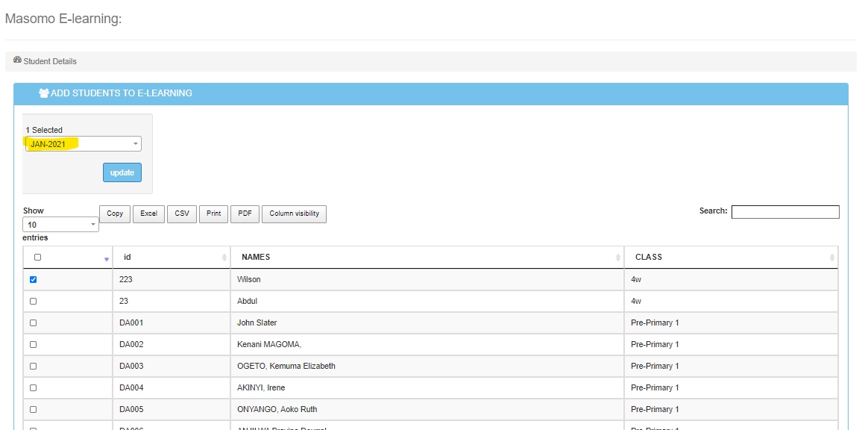Screen dimensions: 868x430
Task: Uncheck the checkbox for Wilson
Action: coord(33,280)
